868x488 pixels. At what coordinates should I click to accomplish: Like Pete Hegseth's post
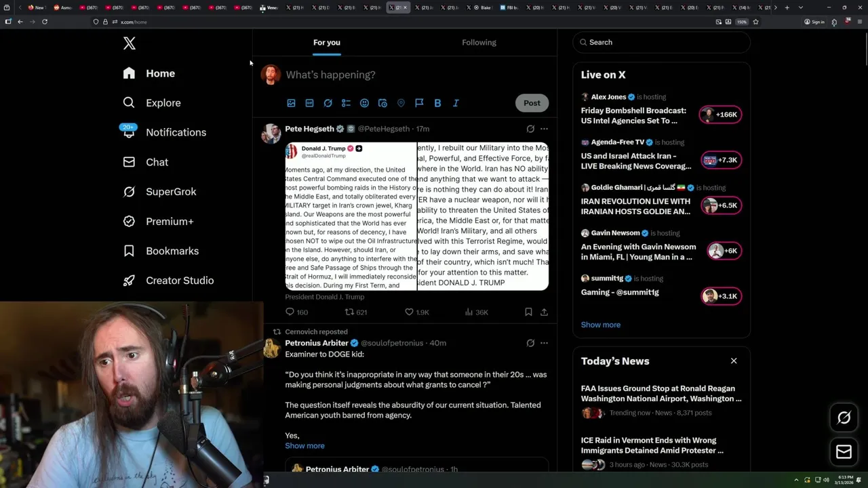coord(417,312)
